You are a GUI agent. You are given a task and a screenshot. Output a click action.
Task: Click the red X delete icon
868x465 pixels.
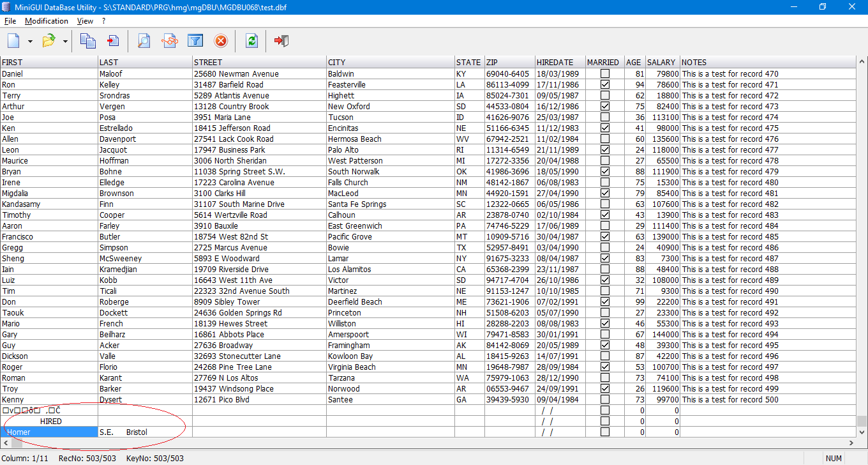(220, 41)
